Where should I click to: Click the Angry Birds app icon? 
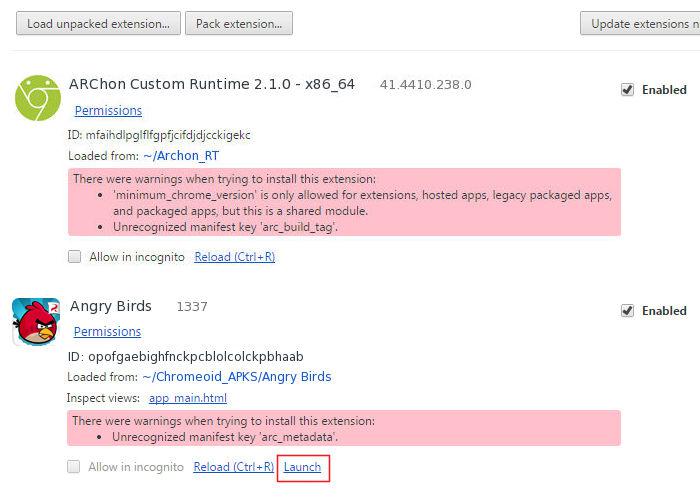[x=36, y=321]
